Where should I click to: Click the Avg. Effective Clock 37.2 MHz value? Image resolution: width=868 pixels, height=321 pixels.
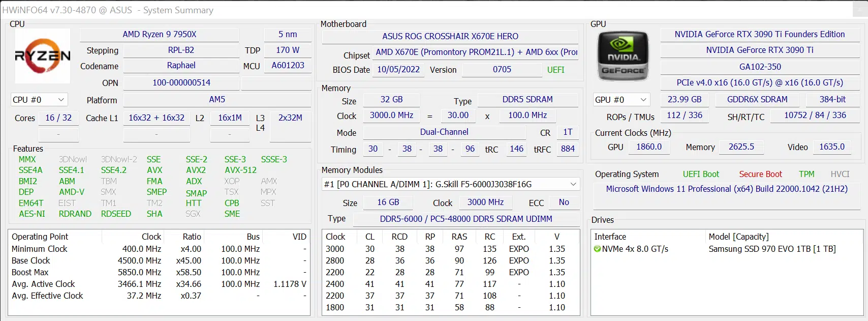point(144,296)
